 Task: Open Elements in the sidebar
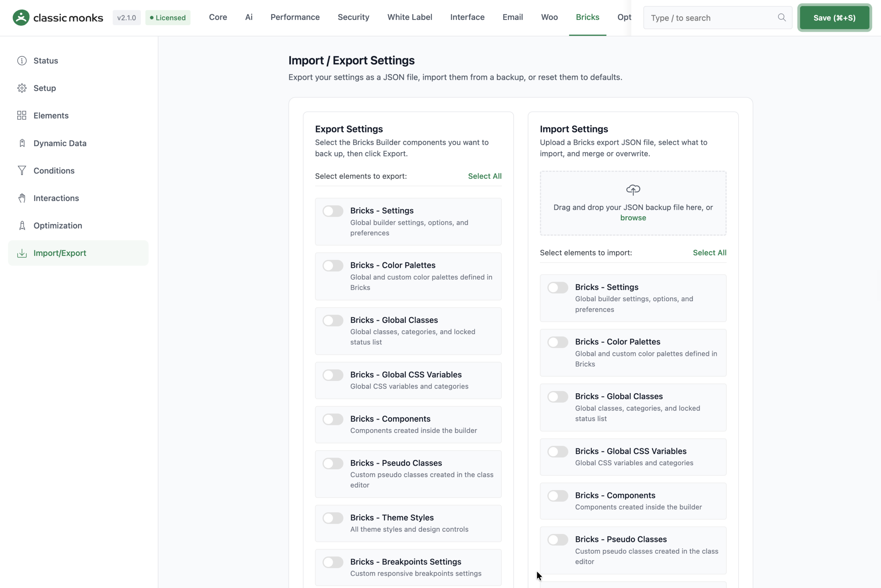(x=78, y=116)
